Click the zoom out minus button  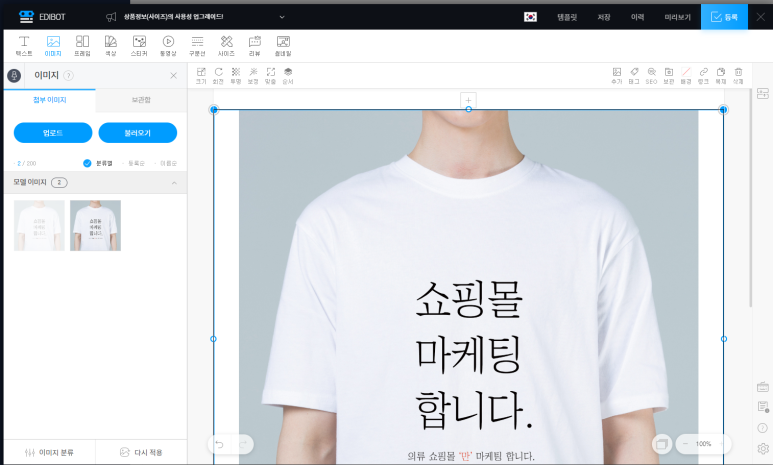click(685, 444)
